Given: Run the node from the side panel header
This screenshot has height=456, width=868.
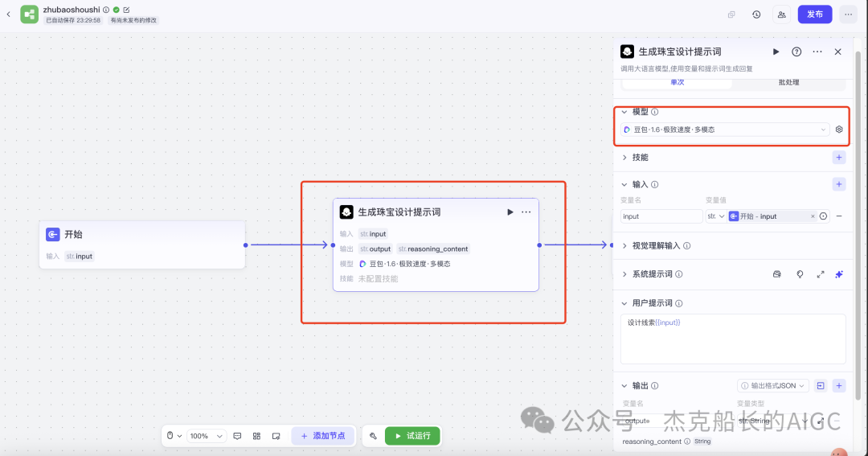Looking at the screenshot, I should coord(776,51).
